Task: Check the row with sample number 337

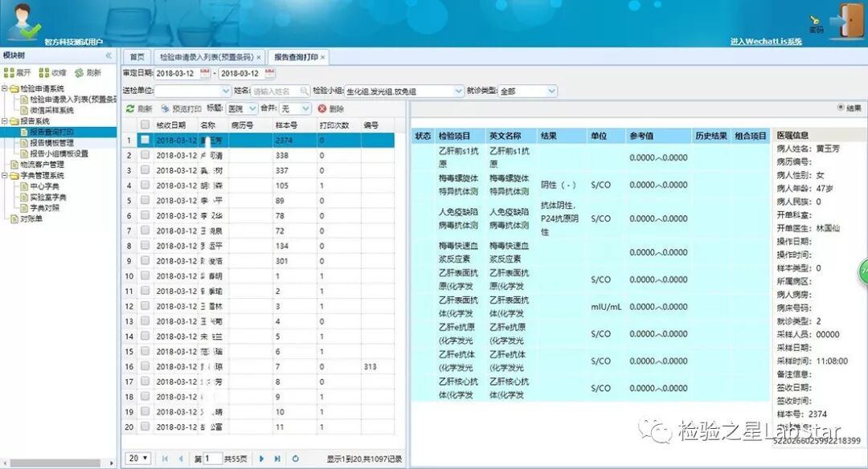Action: (145, 170)
